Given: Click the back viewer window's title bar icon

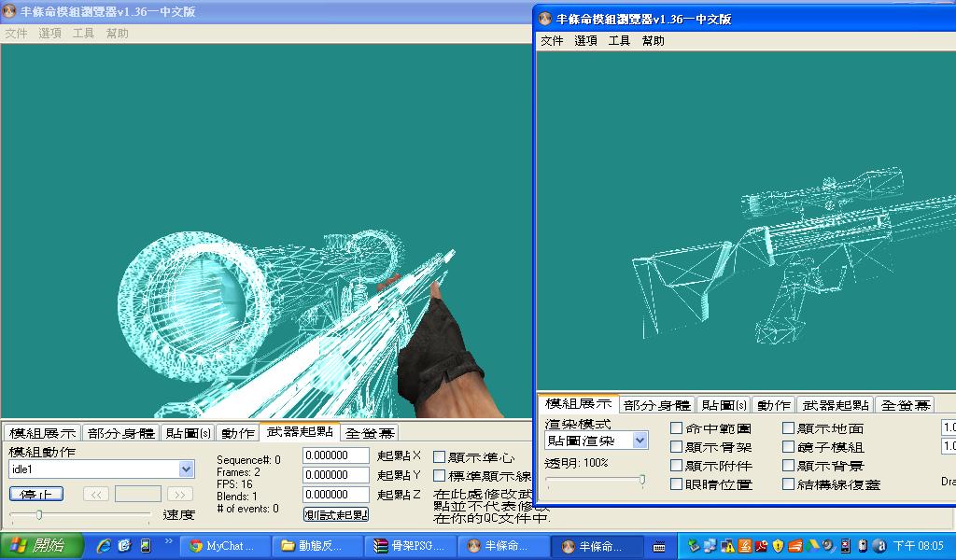Looking at the screenshot, I should pyautogui.click(x=9, y=11).
